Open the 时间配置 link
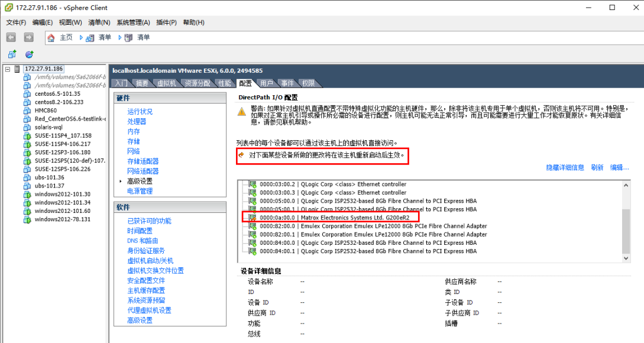The width and height of the screenshot is (644, 343). point(140,231)
